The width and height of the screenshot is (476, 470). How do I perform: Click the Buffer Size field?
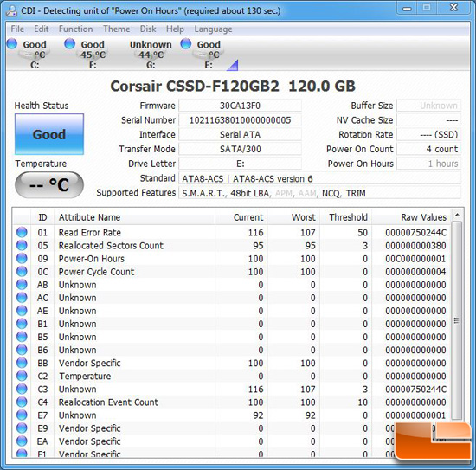pyautogui.click(x=429, y=106)
